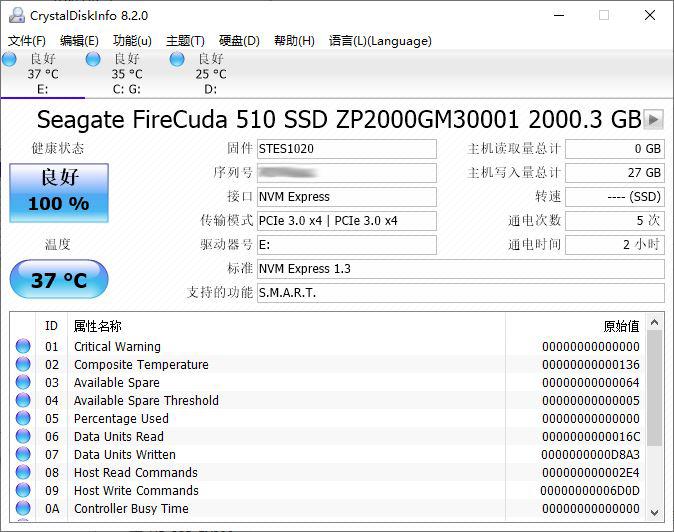Click status orb for Controller Busy Time row
This screenshot has width=674, height=532.
pyautogui.click(x=23, y=508)
